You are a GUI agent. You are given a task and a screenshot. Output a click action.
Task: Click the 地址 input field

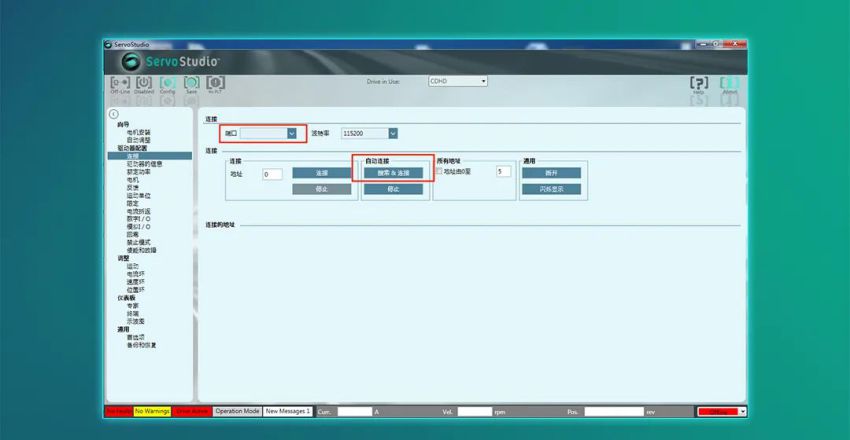point(272,173)
